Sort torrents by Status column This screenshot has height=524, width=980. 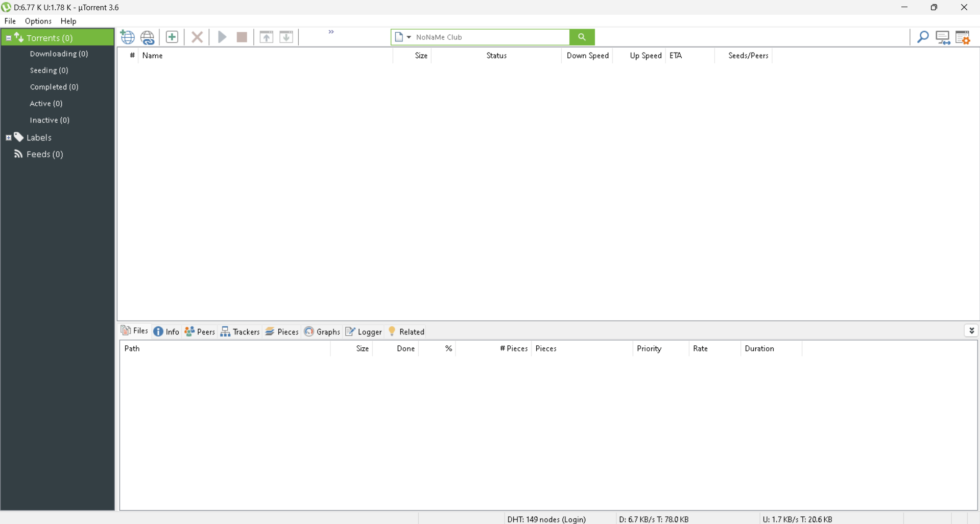click(x=496, y=56)
